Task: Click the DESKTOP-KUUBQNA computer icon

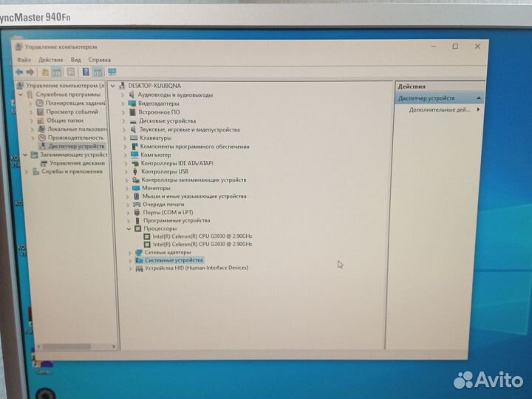Action: coord(122,86)
